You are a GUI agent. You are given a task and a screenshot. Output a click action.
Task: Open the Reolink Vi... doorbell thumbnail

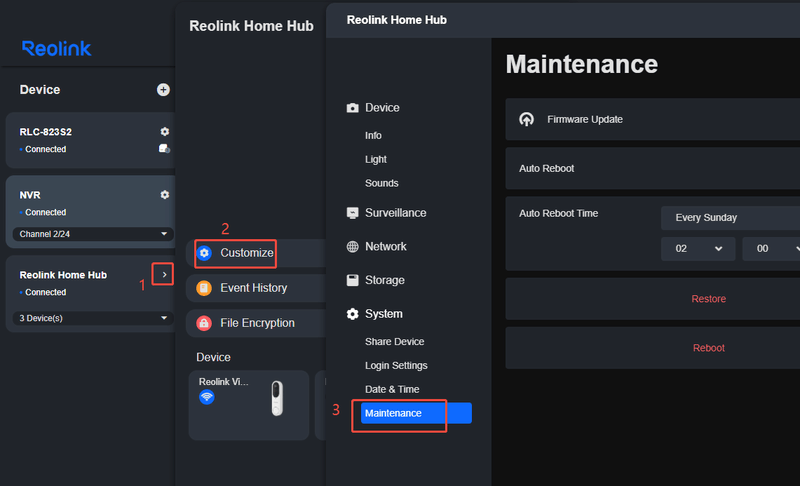tap(249, 405)
